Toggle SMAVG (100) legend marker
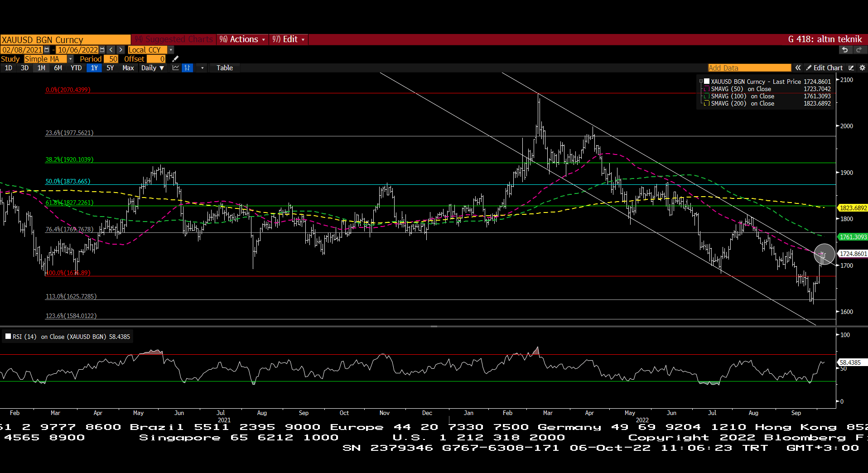This screenshot has height=473, width=868. [707, 97]
